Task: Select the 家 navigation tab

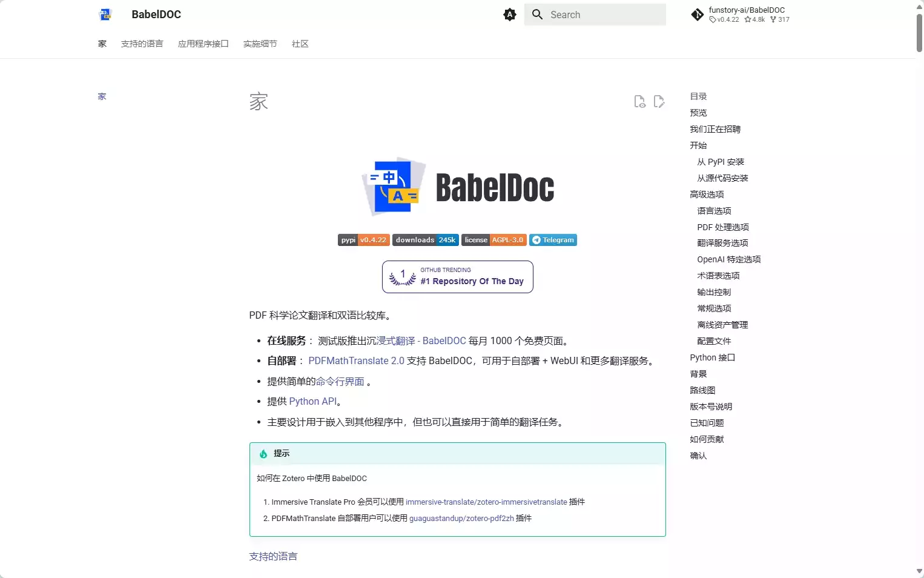Action: coord(102,44)
